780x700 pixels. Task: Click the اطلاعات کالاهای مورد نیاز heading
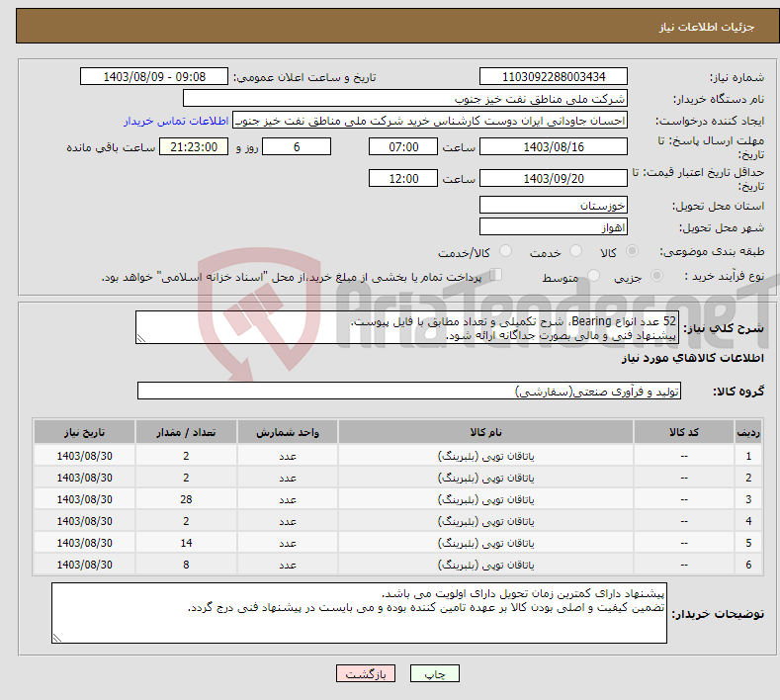click(x=692, y=358)
